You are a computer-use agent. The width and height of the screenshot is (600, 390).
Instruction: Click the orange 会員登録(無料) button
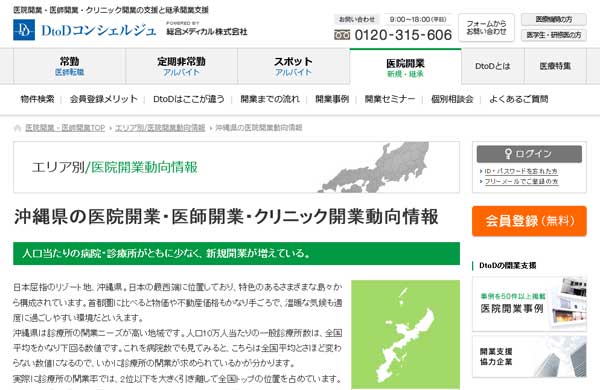point(529,221)
